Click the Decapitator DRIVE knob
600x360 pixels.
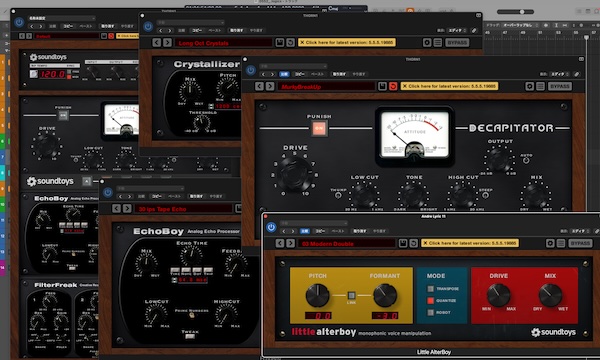click(x=295, y=173)
